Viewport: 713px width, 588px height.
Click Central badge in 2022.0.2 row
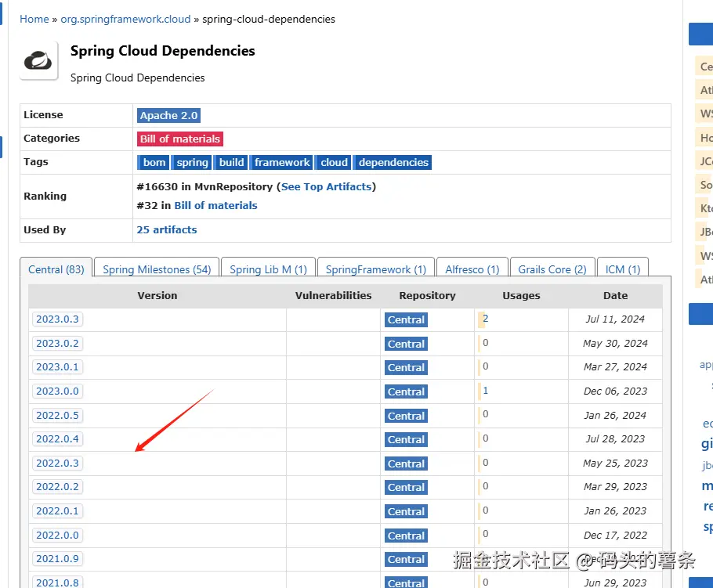click(x=406, y=488)
